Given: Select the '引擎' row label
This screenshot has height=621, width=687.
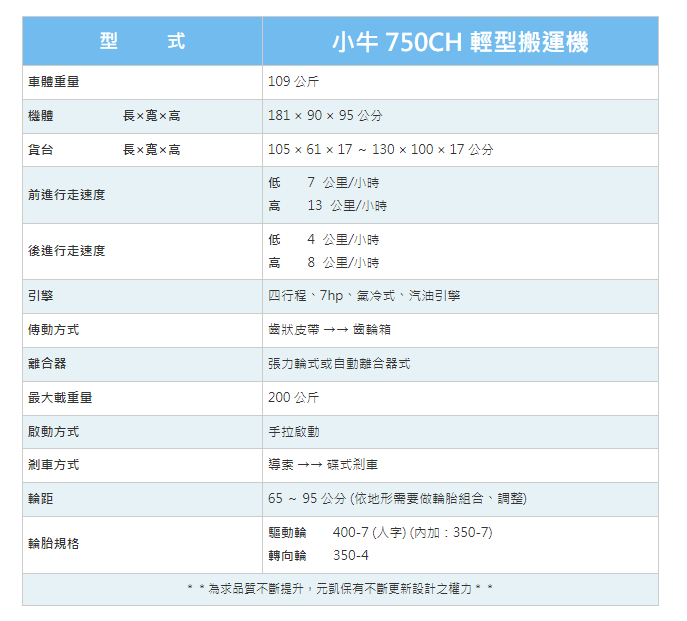Looking at the screenshot, I should pos(41,296).
